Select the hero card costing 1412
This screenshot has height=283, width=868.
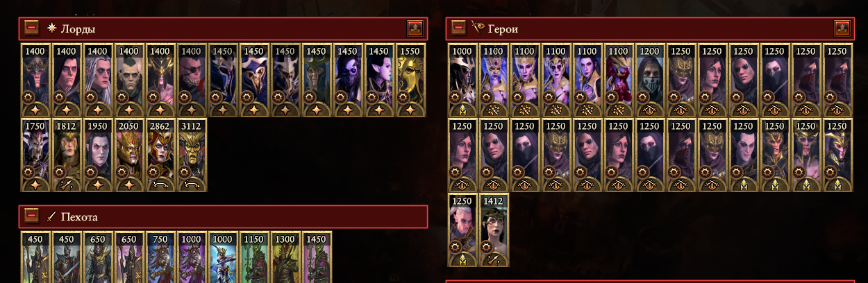(x=494, y=230)
